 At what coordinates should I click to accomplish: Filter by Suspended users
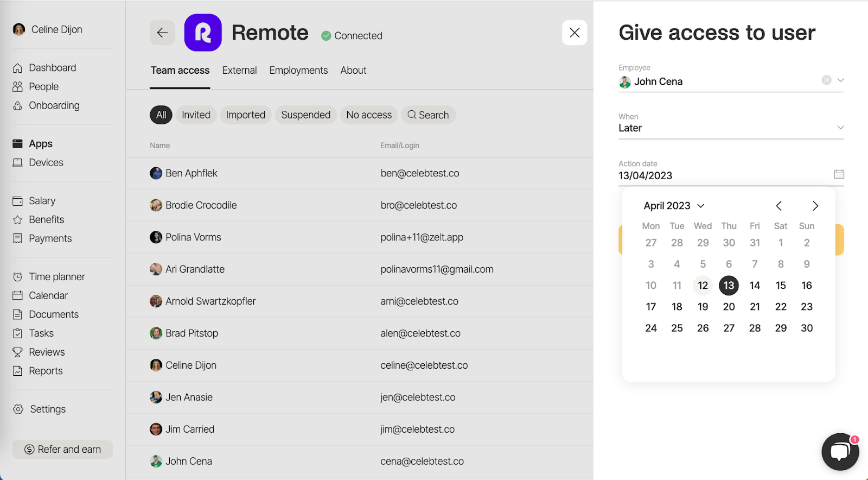pos(306,115)
